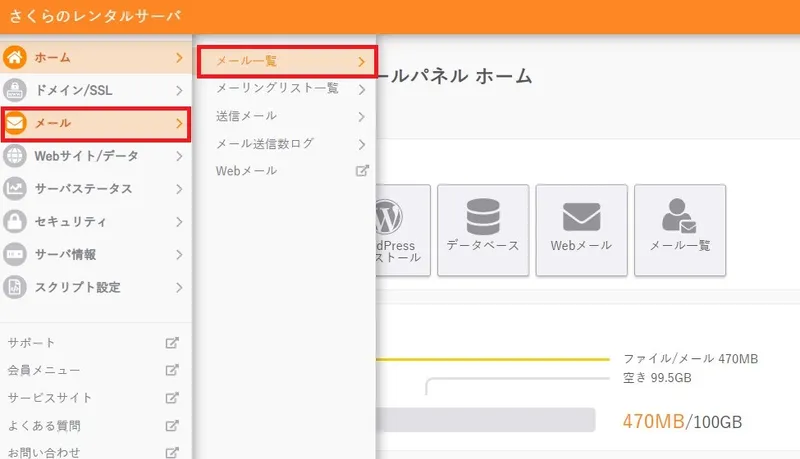
Task: Click the ファイル/メール 470MB label
Action: pyautogui.click(x=690, y=359)
